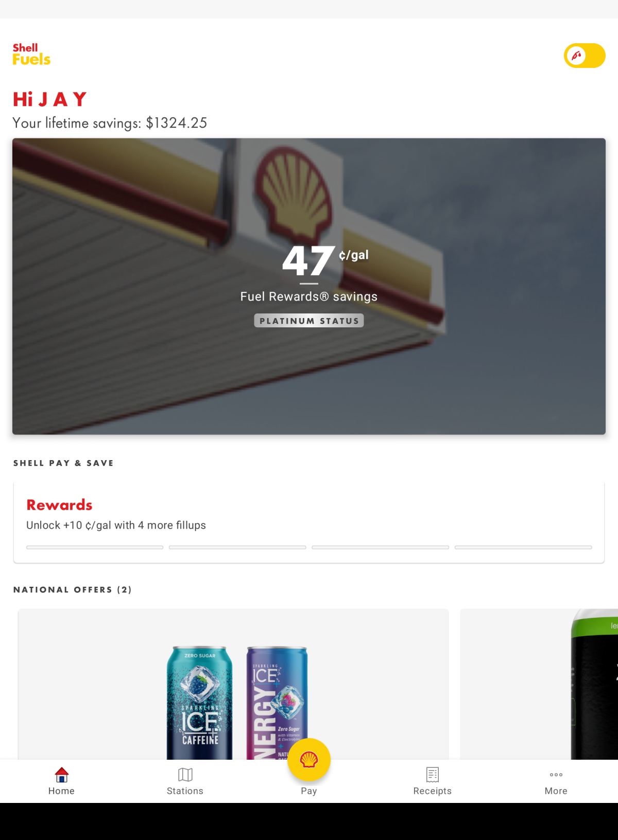Image resolution: width=618 pixels, height=840 pixels.
Task: Open the Receipts icon
Action: tap(433, 775)
